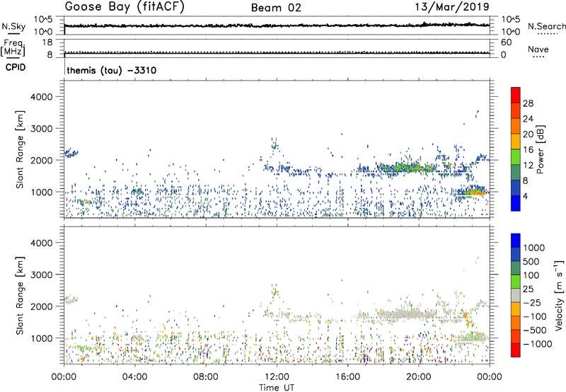Screen dimensions: 566x392
Task: Click the 'themis (tau) -3310' text
Action: 112,70
